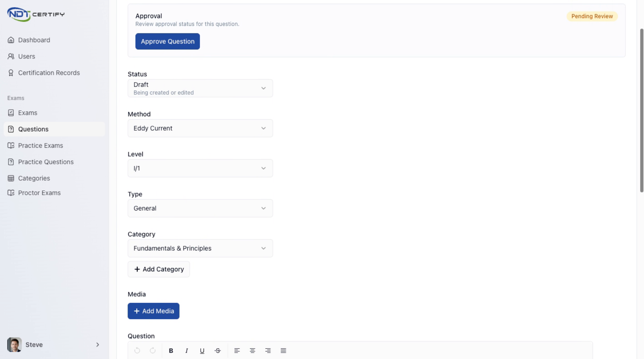This screenshot has width=644, height=359.
Task: Open the Level dropdown showing I/1
Action: [200, 168]
